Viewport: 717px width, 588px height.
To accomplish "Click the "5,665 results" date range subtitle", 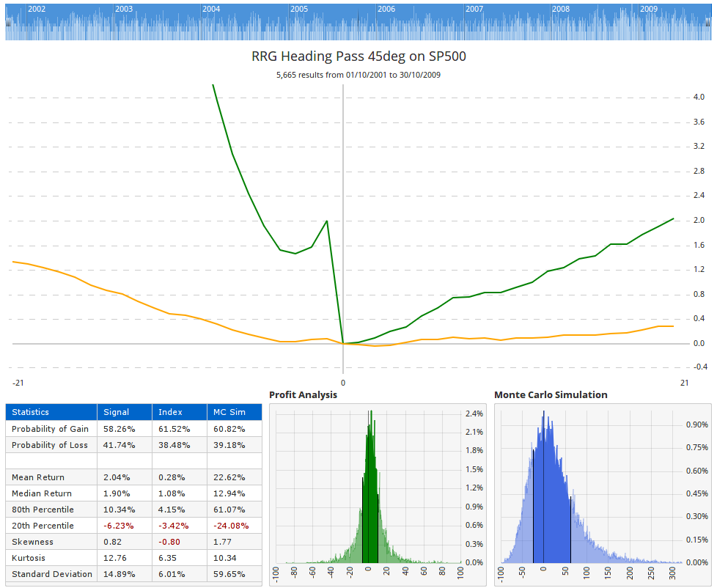I will [358, 75].
